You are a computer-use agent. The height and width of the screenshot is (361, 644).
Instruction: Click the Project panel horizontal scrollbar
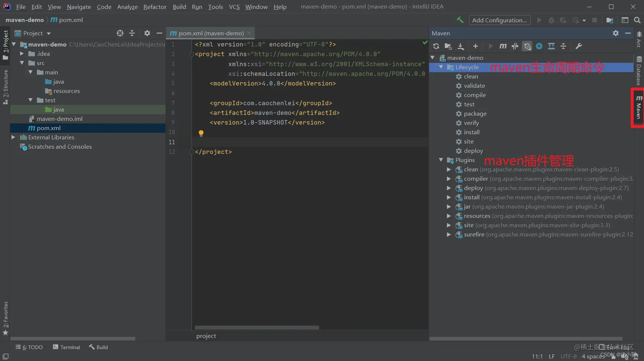73,339
